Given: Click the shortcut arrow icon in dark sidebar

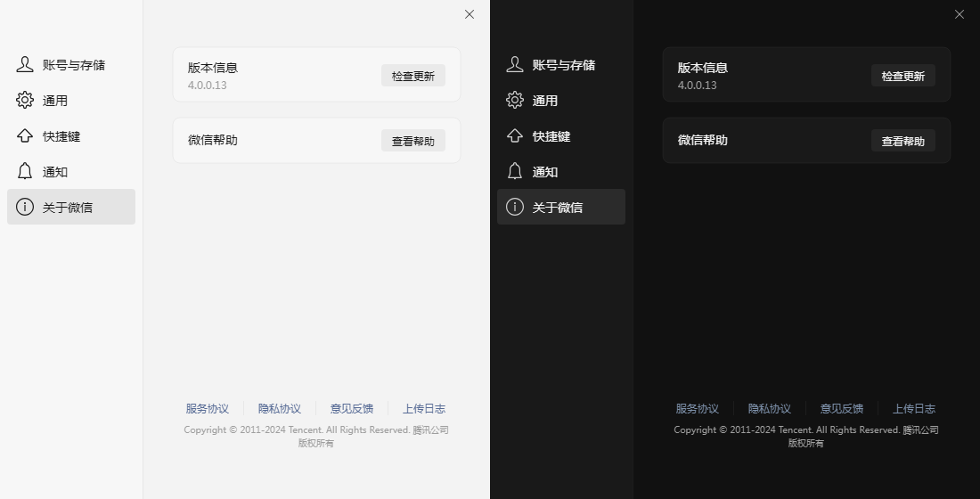Looking at the screenshot, I should pyautogui.click(x=515, y=135).
